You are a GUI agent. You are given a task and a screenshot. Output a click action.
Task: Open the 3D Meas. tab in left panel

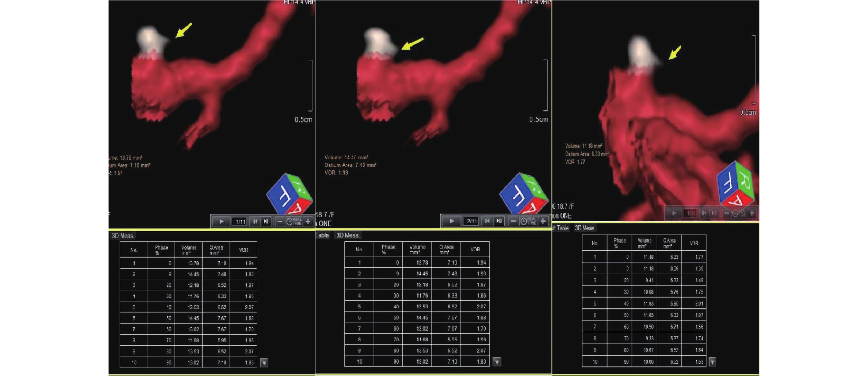pyautogui.click(x=123, y=236)
